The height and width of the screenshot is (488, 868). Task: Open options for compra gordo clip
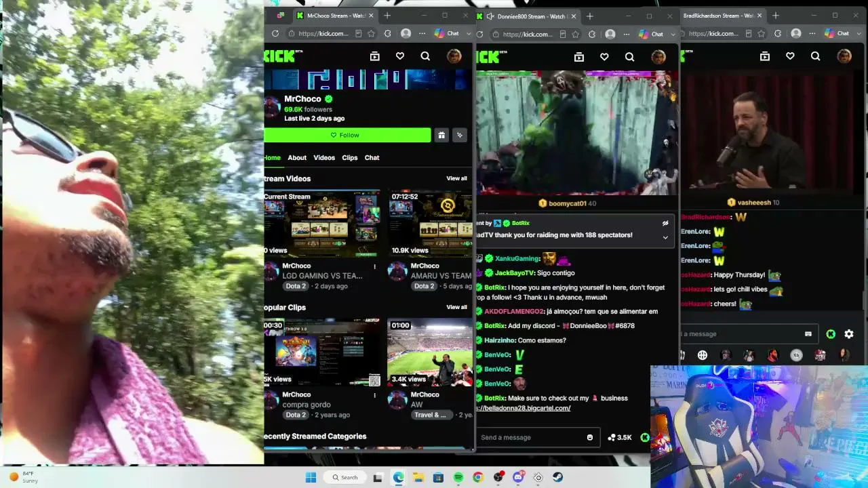tap(374, 395)
